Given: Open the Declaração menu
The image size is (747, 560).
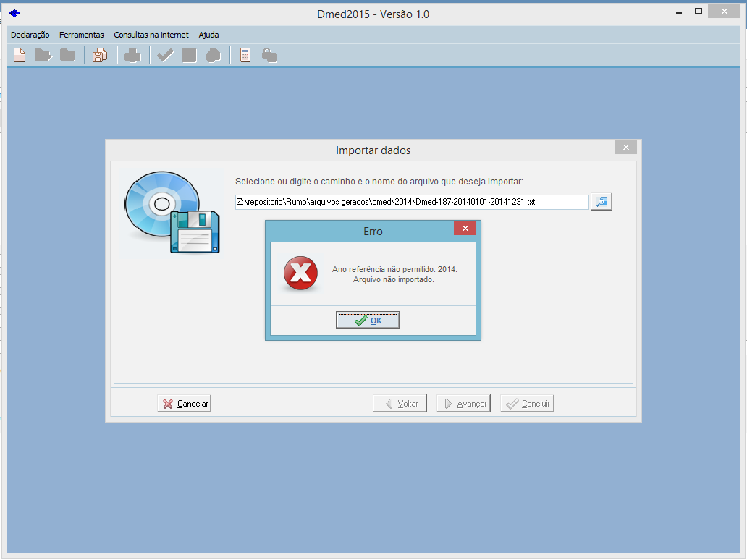Looking at the screenshot, I should (x=30, y=35).
